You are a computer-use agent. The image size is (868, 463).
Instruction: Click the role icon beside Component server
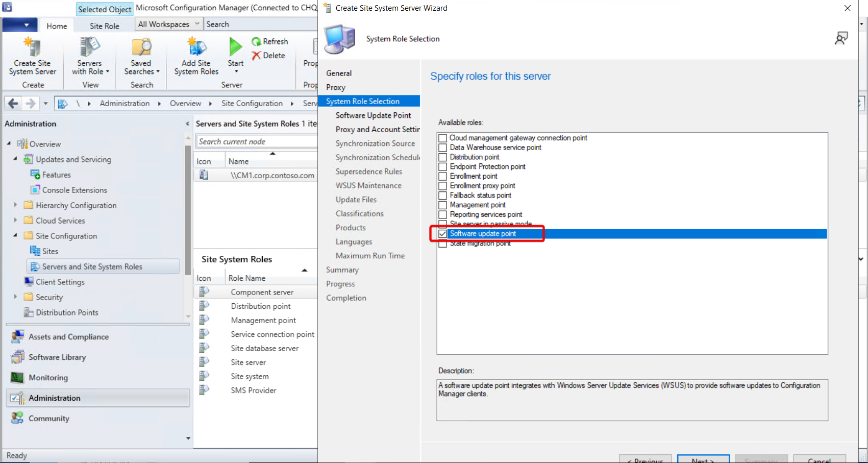[204, 292]
